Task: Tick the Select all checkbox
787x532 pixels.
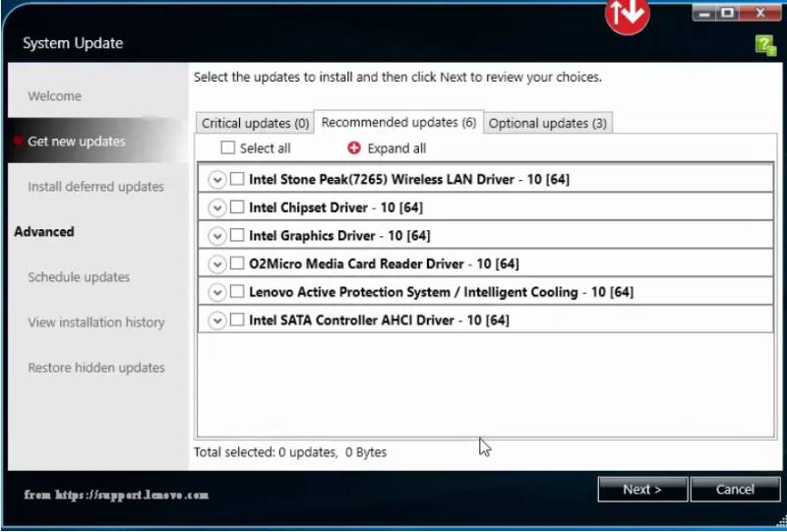Action: point(228,148)
